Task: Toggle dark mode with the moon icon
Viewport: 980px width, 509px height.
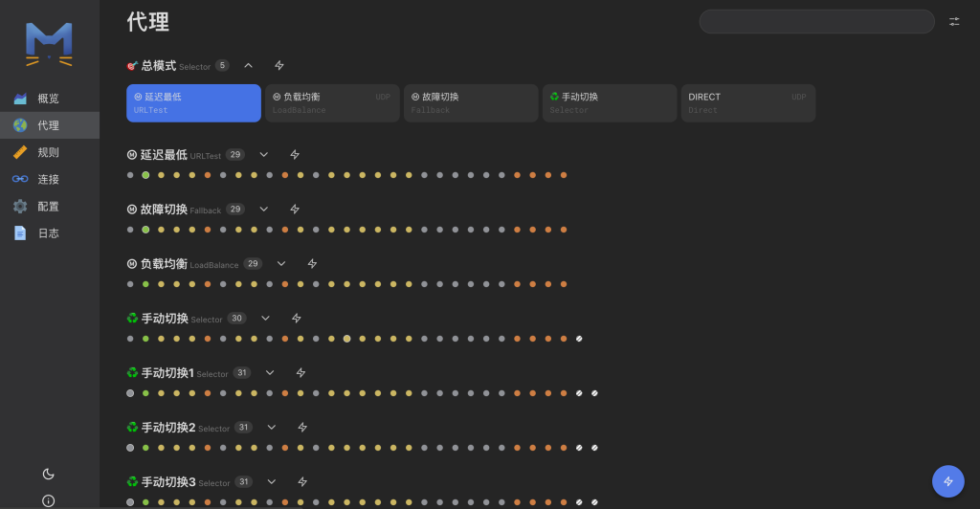Action: 49,474
